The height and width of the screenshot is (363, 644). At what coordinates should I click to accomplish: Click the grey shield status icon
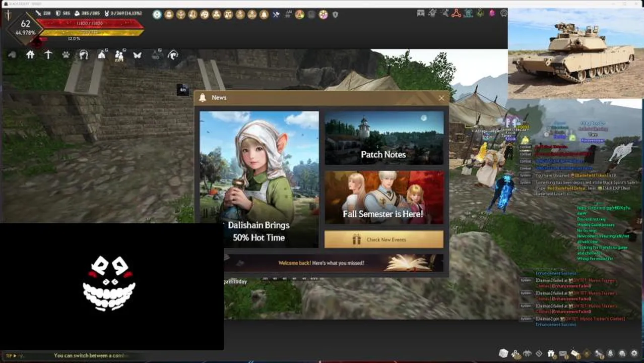point(335,15)
